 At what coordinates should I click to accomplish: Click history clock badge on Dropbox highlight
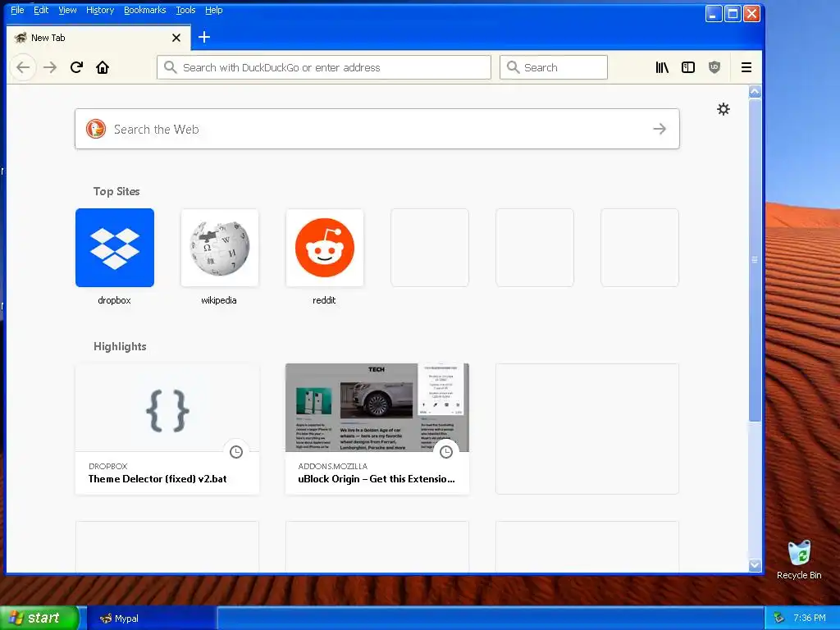(x=236, y=452)
